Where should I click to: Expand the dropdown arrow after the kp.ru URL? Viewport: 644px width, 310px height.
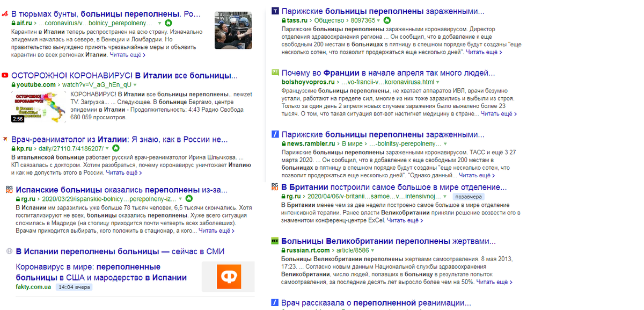click(107, 148)
